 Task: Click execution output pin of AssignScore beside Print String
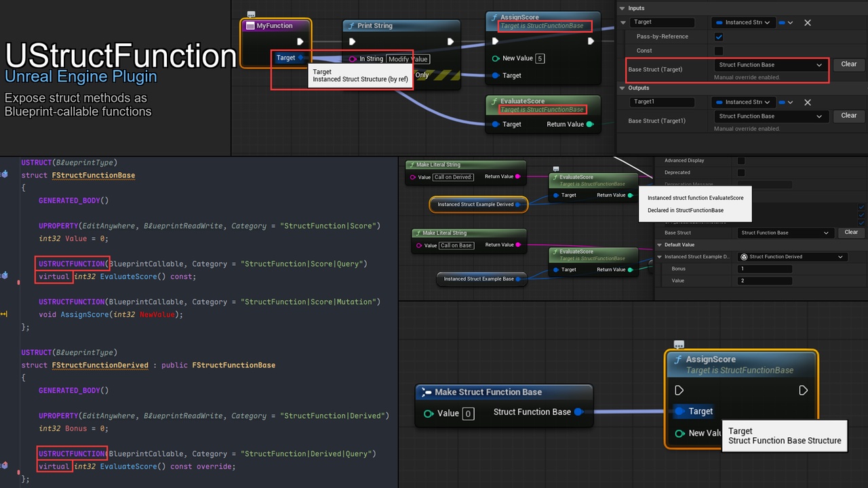[591, 41]
